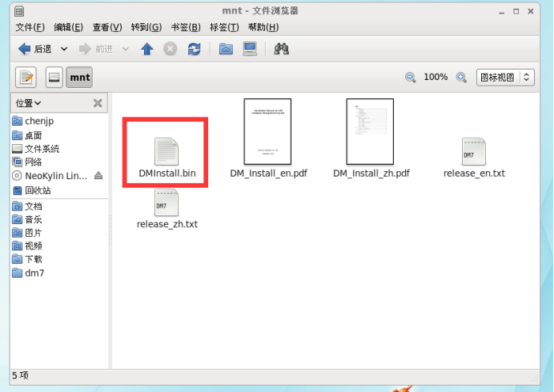Select NeoKylin Lin... disc in sidebar
554x392 pixels.
click(x=50, y=175)
